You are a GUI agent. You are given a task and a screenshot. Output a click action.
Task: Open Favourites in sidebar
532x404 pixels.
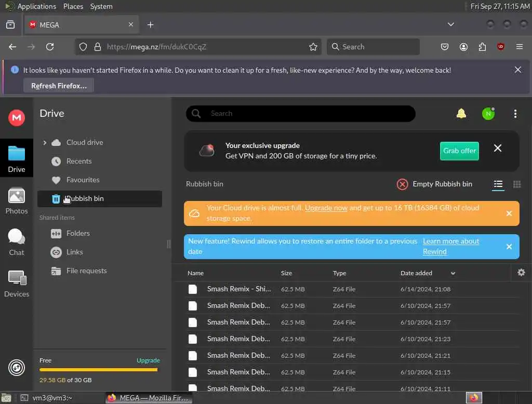(83, 180)
